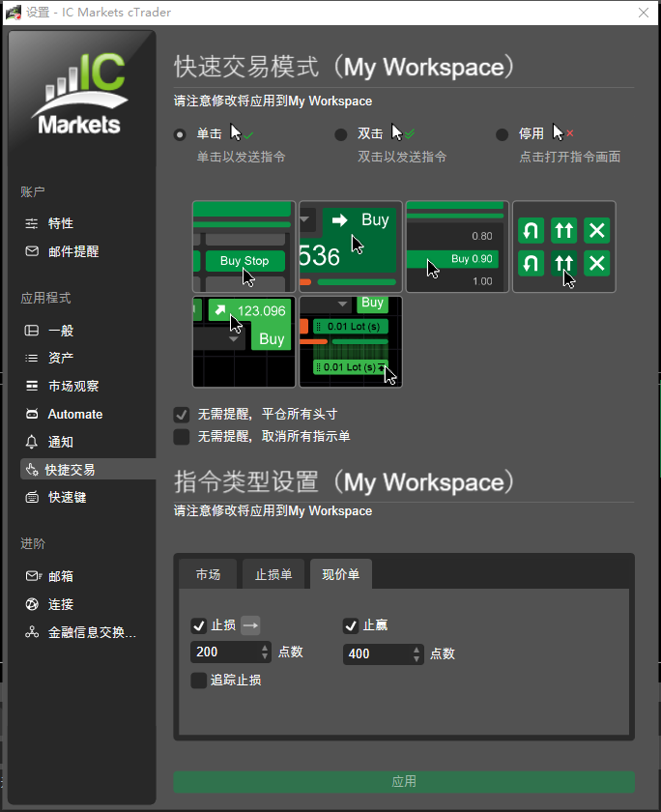Click the Automate robot icon
This screenshot has height=812, width=661.
point(32,414)
